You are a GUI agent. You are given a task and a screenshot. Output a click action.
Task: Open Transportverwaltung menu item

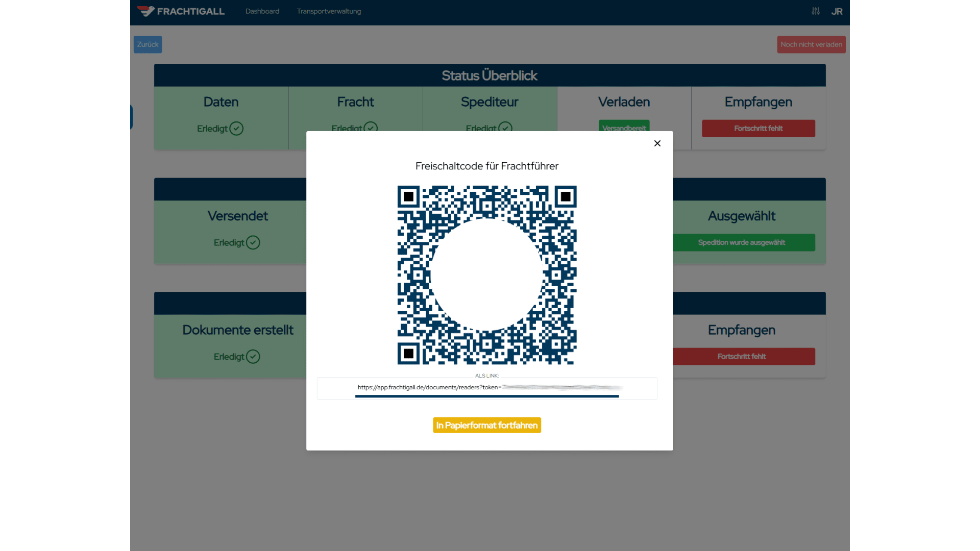(329, 11)
